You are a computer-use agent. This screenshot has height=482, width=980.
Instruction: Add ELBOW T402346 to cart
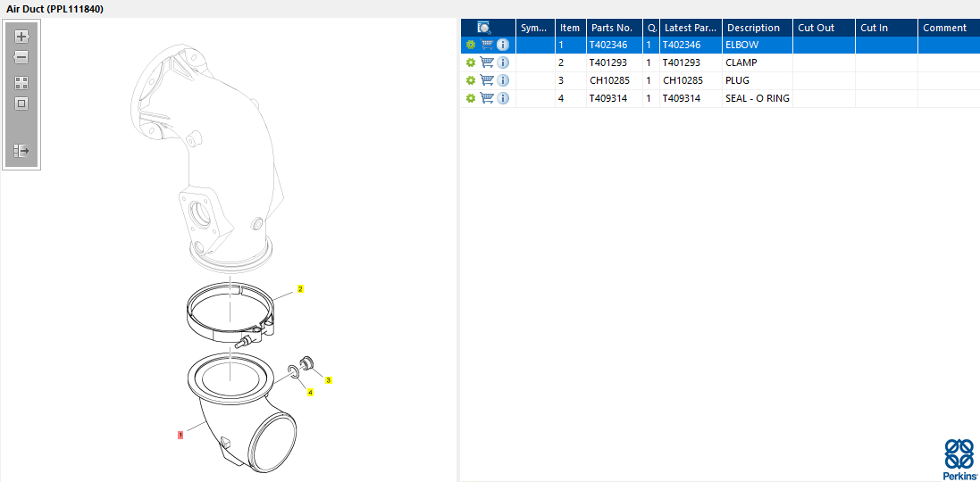(x=487, y=45)
